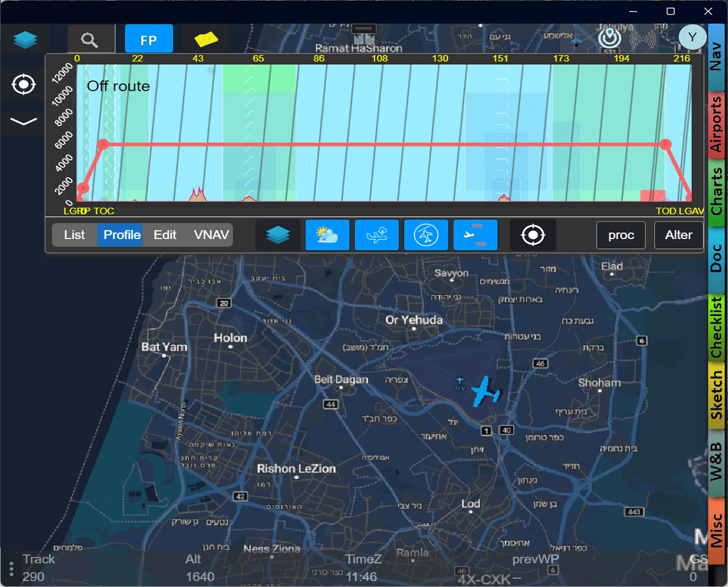Toggle the FP flight plan panel
728x587 pixels.
[x=149, y=40]
